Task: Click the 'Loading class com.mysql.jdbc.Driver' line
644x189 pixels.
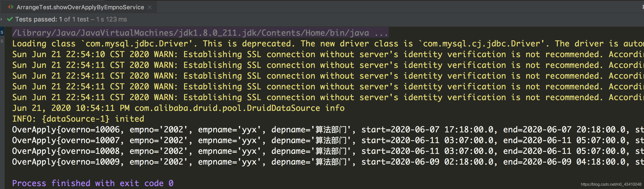Action: tap(328, 43)
